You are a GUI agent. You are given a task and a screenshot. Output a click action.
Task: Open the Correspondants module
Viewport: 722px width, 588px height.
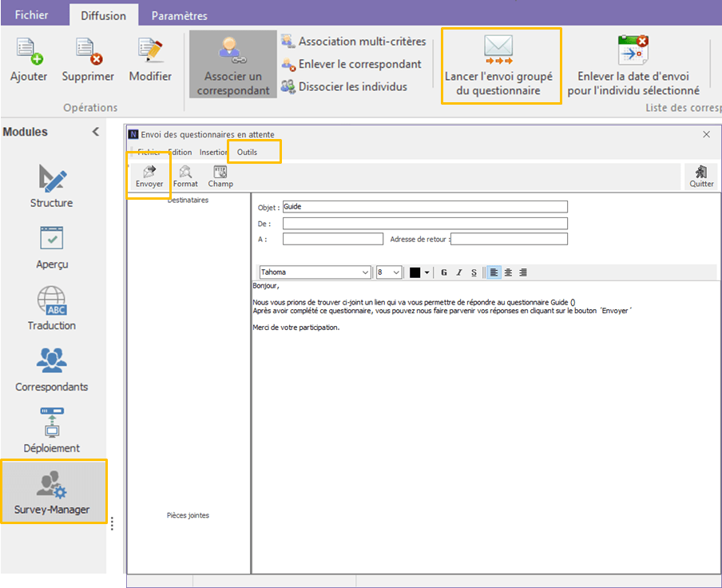coord(52,370)
